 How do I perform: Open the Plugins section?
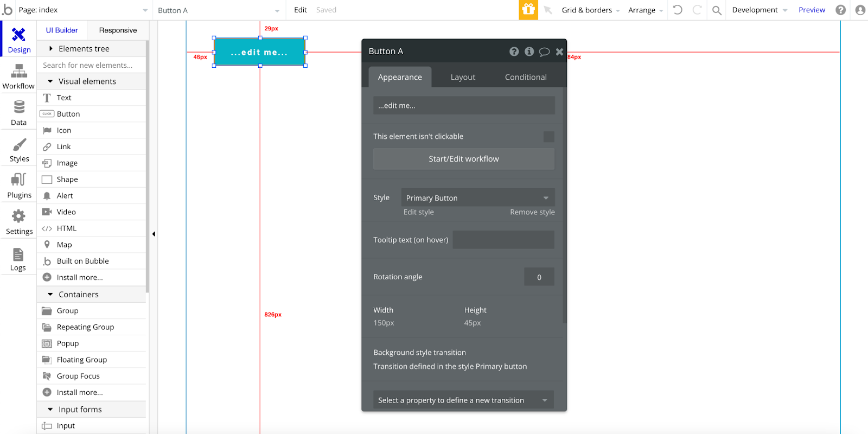(18, 186)
